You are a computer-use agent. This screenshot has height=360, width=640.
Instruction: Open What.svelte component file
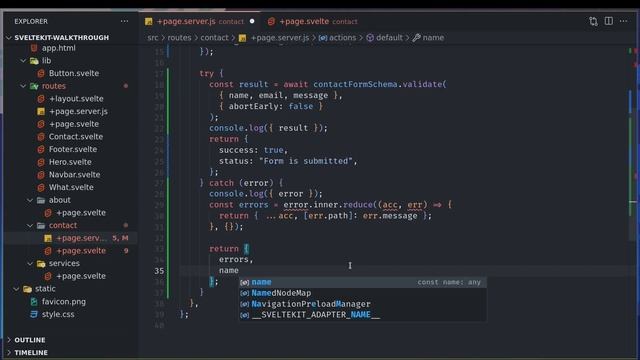[x=71, y=187]
